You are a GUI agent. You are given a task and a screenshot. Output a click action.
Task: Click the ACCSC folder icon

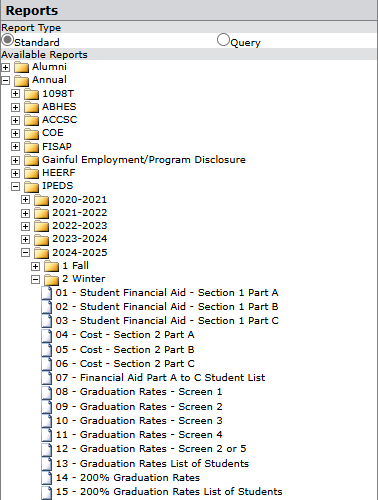point(32,120)
